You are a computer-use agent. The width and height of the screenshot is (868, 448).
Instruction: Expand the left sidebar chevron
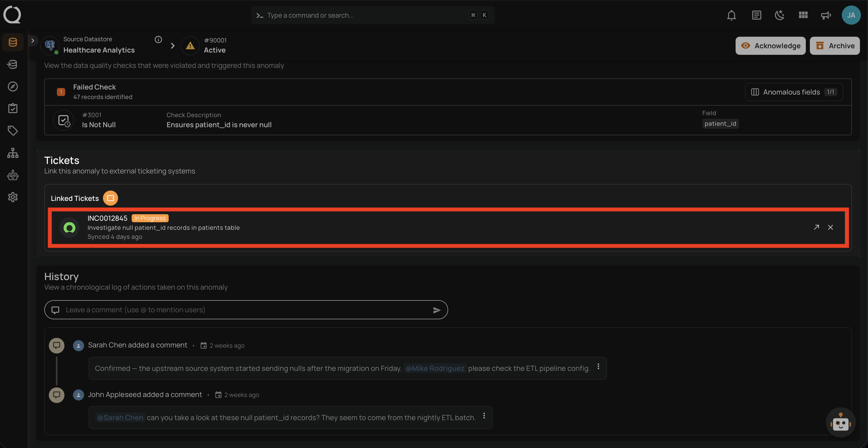[x=33, y=41]
